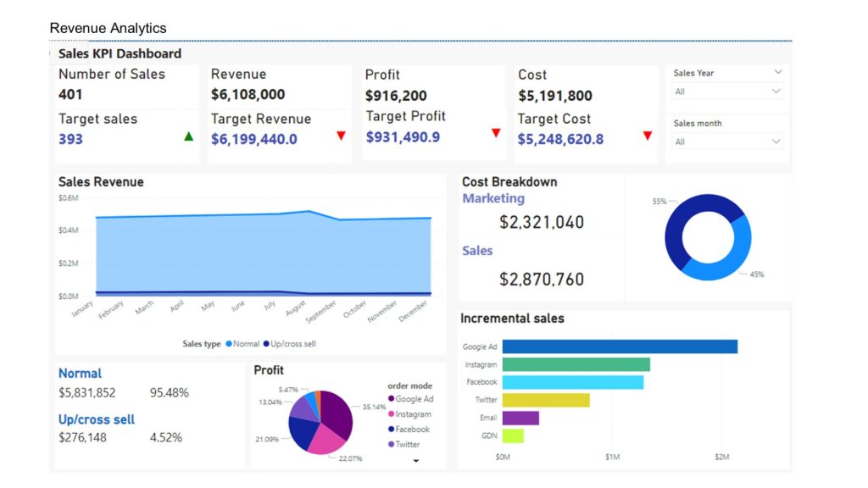Expand the Sales month slicer header chevron

778,124
